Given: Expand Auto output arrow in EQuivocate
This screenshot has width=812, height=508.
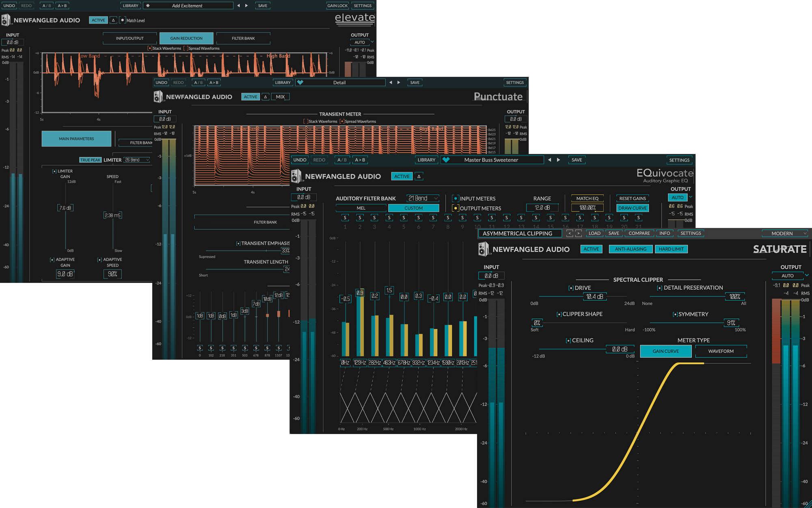Looking at the screenshot, I should (691, 197).
